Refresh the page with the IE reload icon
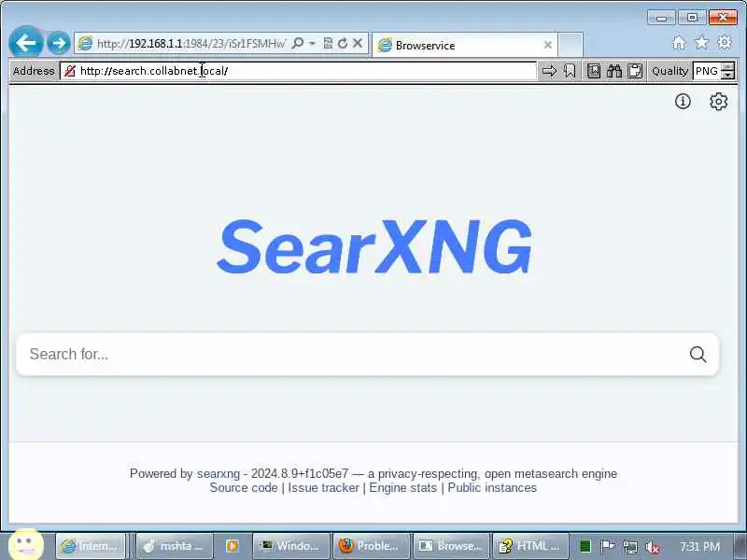The width and height of the screenshot is (747, 560). click(x=342, y=43)
